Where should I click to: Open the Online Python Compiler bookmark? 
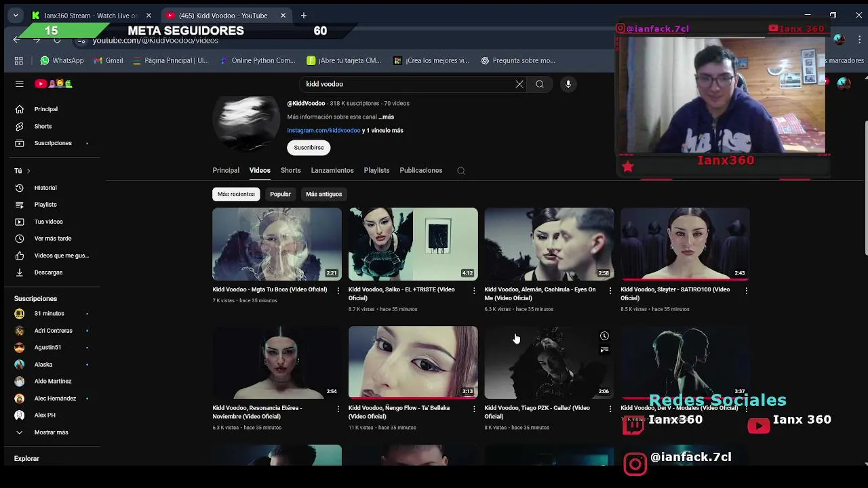[x=258, y=60]
